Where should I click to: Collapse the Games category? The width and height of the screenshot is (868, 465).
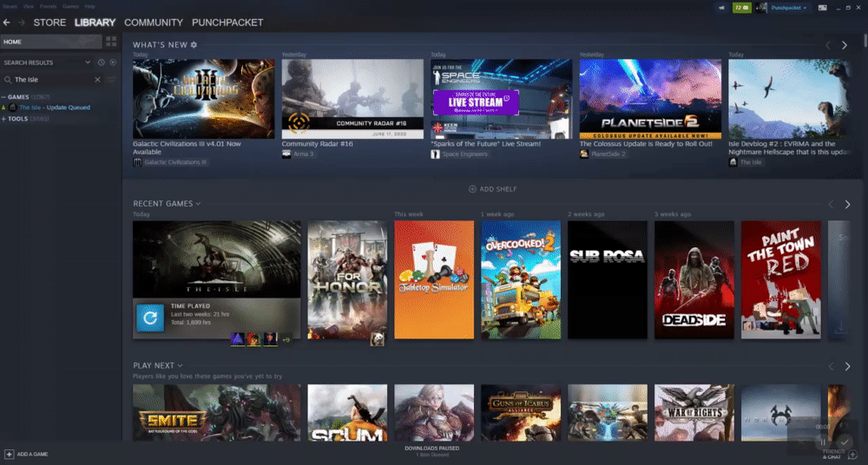coord(3,97)
